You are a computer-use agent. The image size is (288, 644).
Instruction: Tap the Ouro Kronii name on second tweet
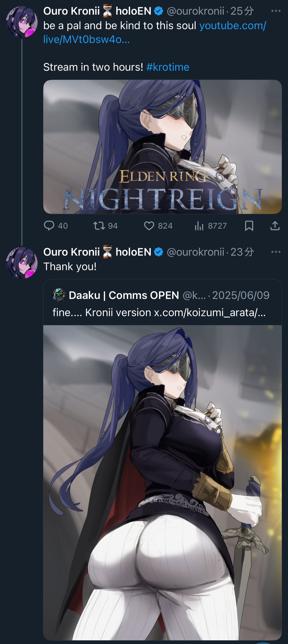point(71,252)
